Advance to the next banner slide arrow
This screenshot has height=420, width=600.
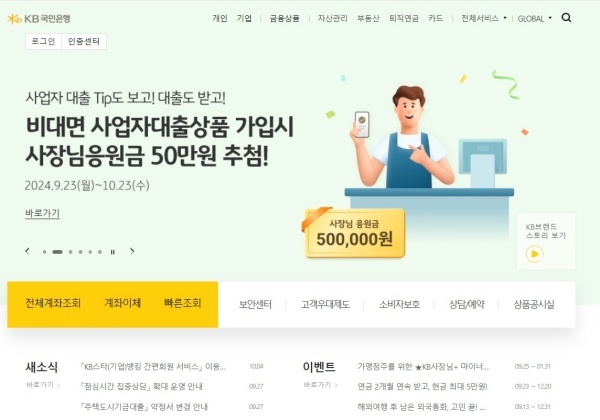(132, 251)
